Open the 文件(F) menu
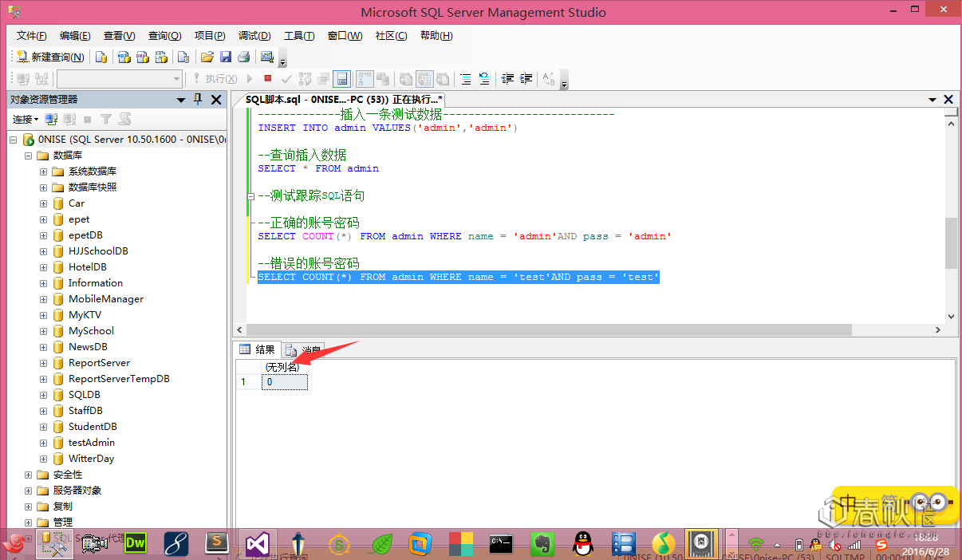Image resolution: width=962 pixels, height=560 pixels. pos(31,36)
